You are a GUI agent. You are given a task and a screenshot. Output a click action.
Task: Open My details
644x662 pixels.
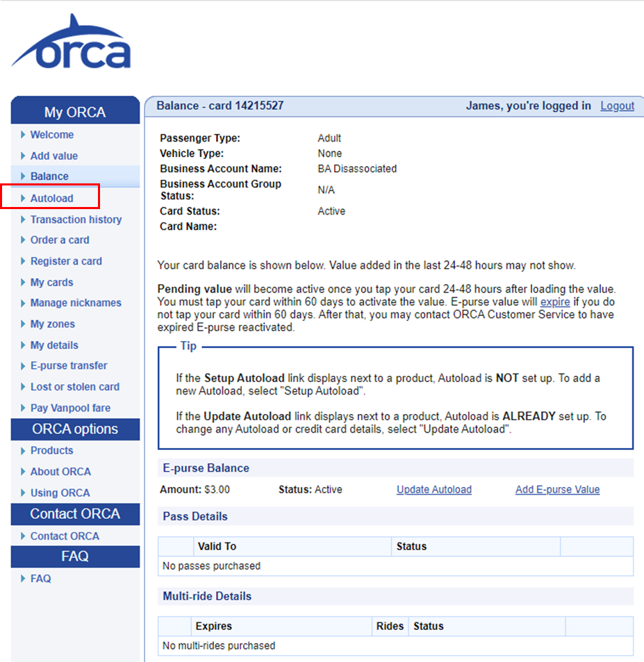pos(54,345)
